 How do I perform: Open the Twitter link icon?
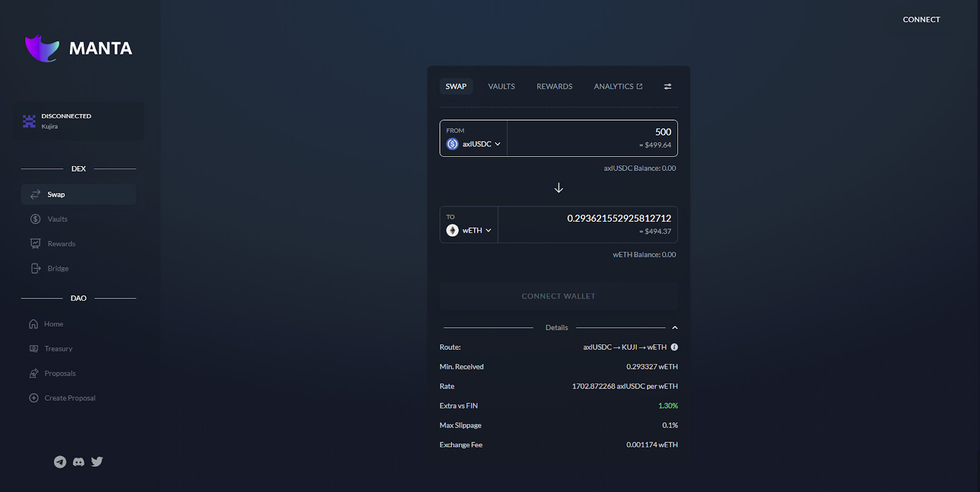(97, 461)
